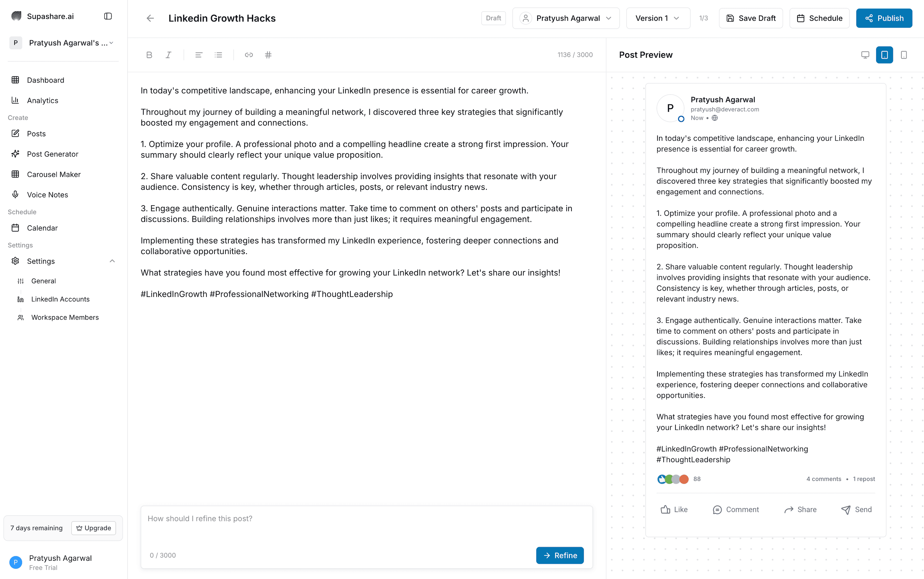Viewport: 924px width, 579px height.
Task: Switch preview to tablet view
Action: point(884,55)
